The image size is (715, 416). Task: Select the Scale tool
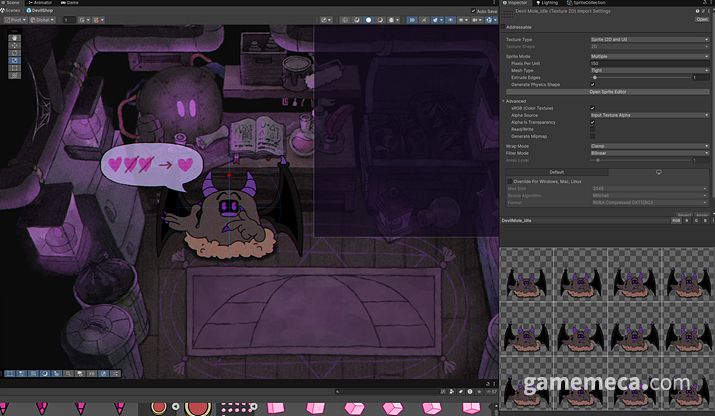coord(15,60)
